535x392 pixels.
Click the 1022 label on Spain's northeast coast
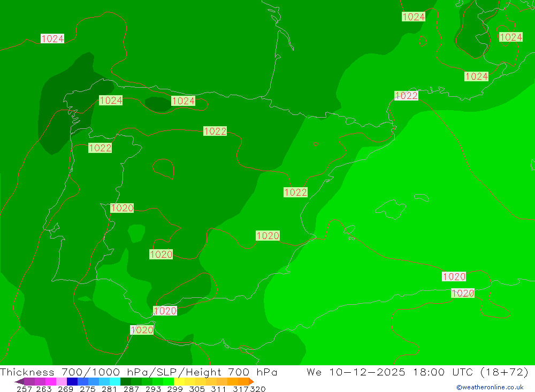[295, 192]
